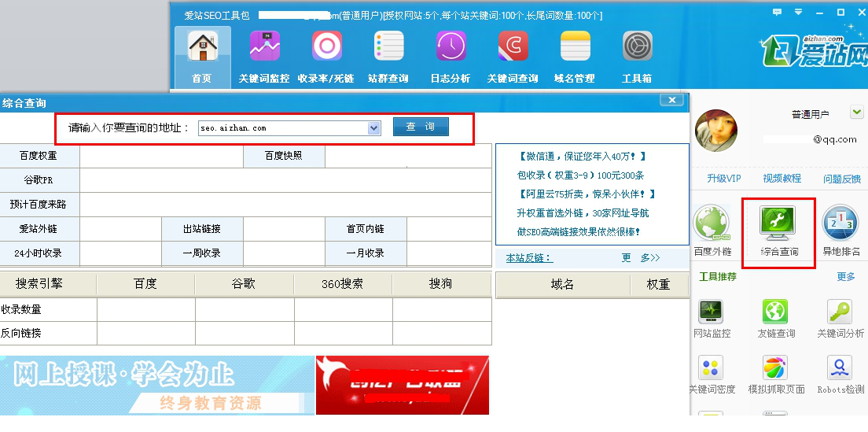This screenshot has height=432, width=868.
Task: Open the 视频教程 link
Action: click(782, 179)
